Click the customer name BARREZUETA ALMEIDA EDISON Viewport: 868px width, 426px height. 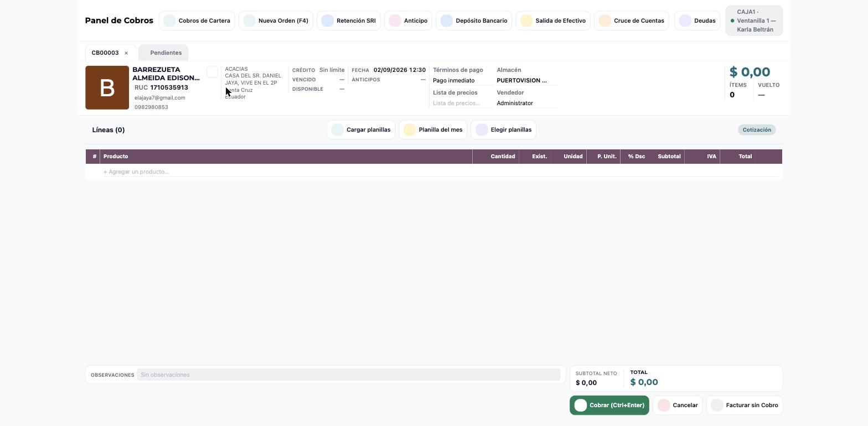(166, 74)
